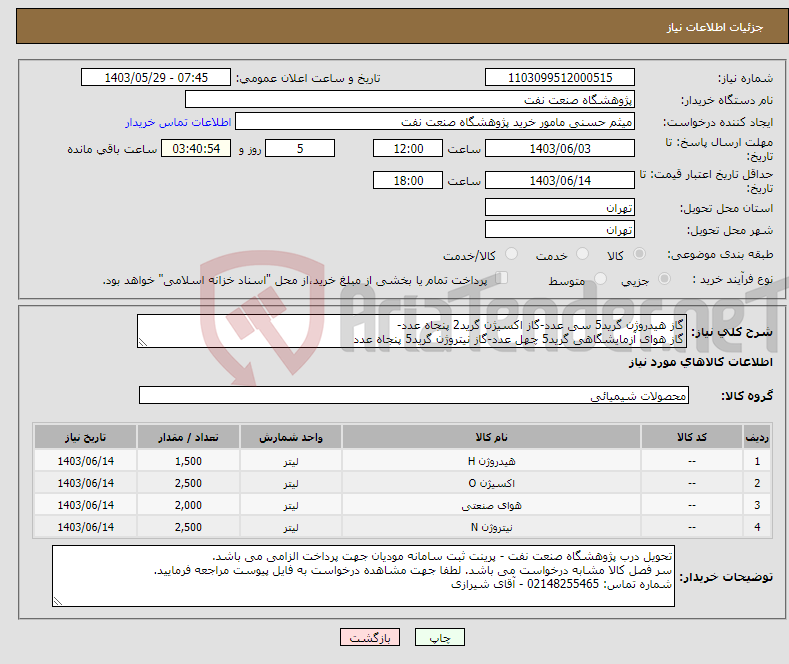Select the نیتروژن N item row name

pyautogui.click(x=491, y=528)
